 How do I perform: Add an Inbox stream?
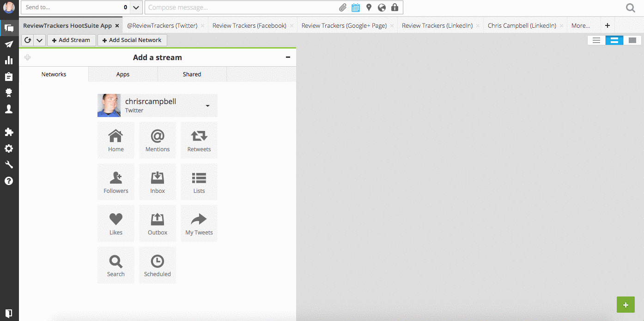[158, 182]
